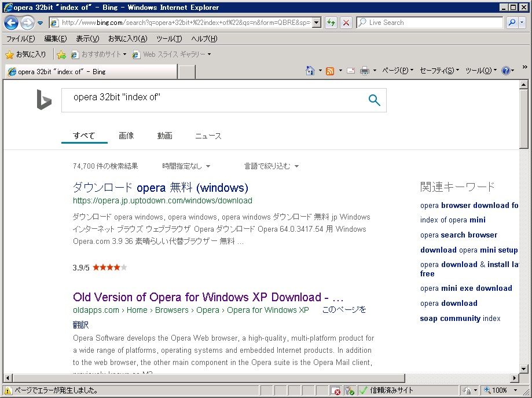Click the horizontal scrollbar right arrow
The height and width of the screenshot is (398, 532).
pos(515,378)
